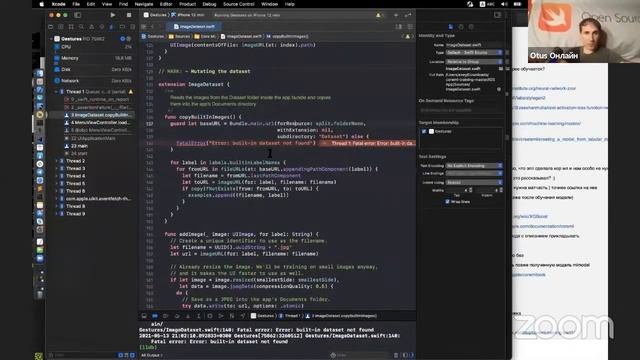640x360 pixels.
Task: Toggle Gestures target membership checkbox
Action: (424, 131)
